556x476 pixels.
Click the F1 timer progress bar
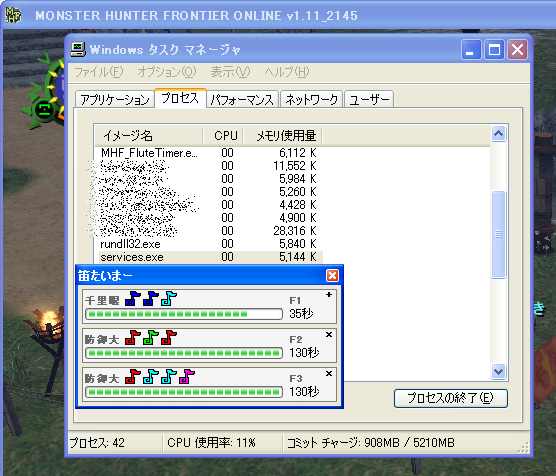(184, 314)
